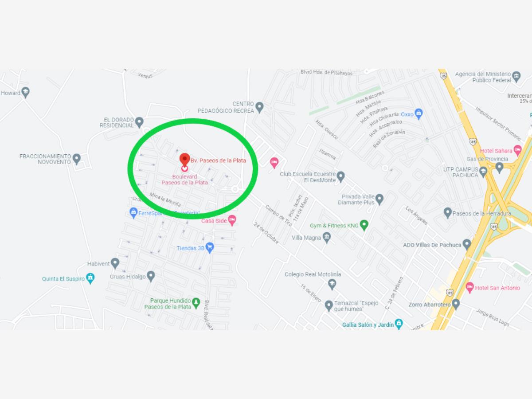
Task: Click the Highway 85 shield near Hotel Sahara
Action: 474,141
